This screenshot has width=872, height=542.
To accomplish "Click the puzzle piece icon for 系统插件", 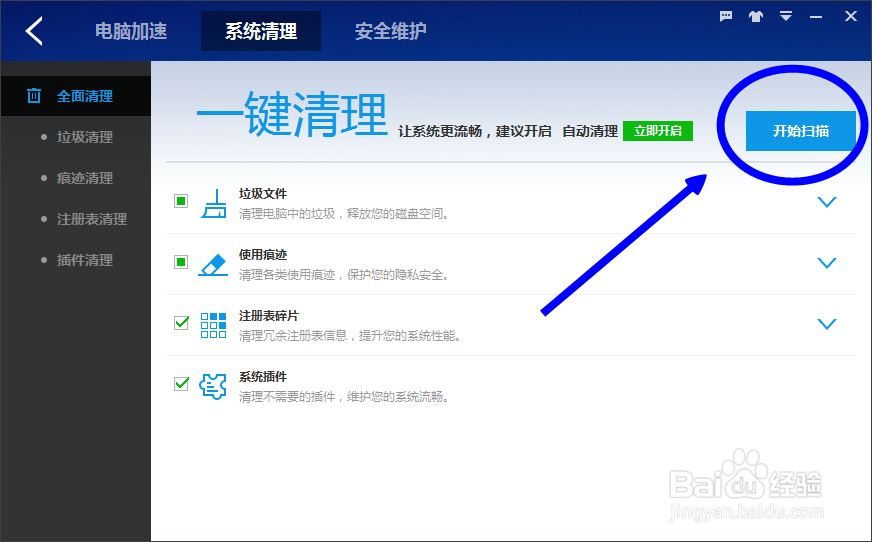I will 213,386.
